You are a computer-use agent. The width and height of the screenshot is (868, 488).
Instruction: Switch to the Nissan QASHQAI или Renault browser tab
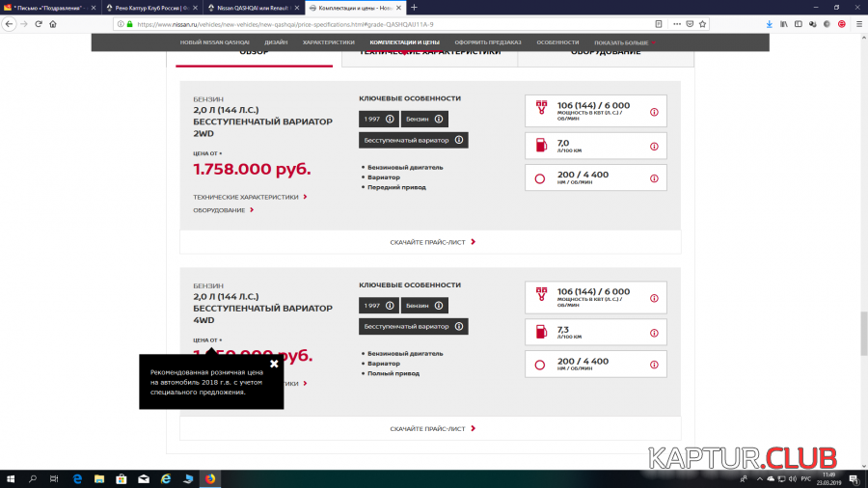253,8
